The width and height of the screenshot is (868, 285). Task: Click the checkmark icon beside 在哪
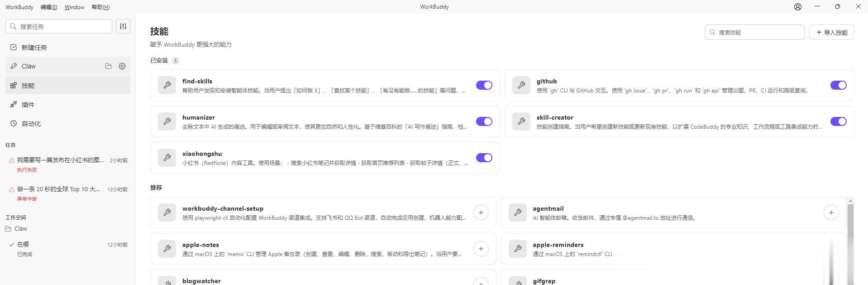coord(12,244)
